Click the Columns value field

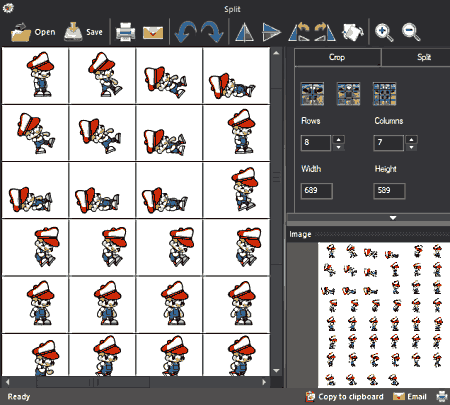tap(388, 143)
